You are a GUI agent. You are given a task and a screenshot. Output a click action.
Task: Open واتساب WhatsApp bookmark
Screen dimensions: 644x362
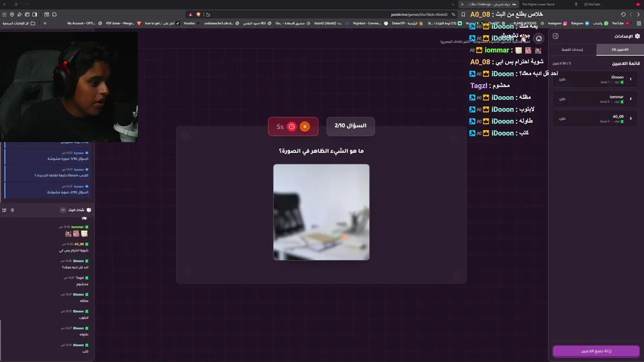click(x=600, y=23)
